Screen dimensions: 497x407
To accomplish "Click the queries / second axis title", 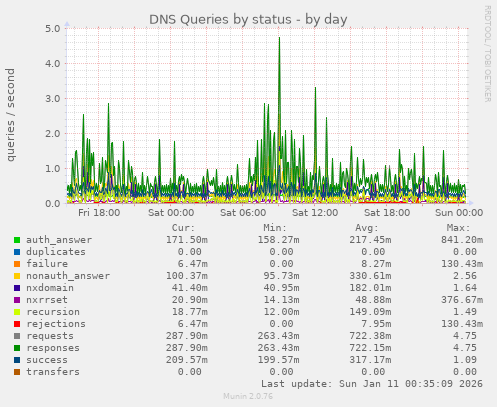I will tap(11, 115).
